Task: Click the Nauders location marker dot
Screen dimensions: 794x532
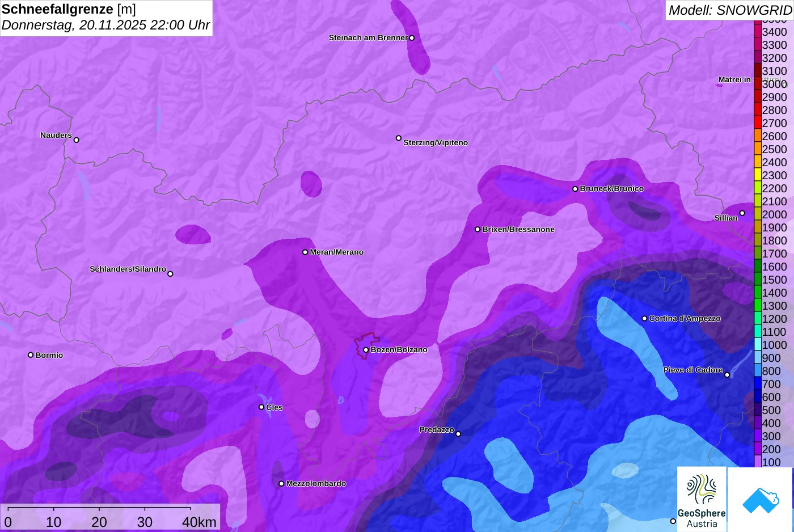Action: pos(77,140)
